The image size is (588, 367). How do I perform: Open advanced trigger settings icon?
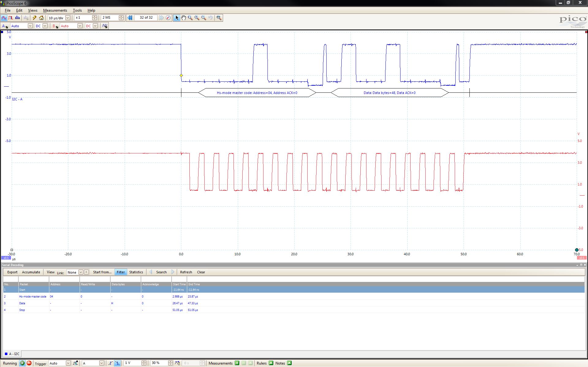(75, 363)
